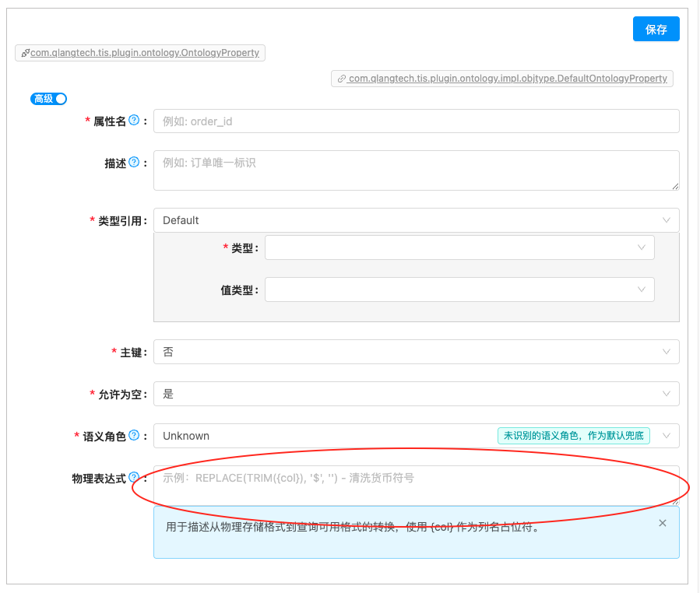Click help icon next to 物理表达式
The image size is (700, 593).
(x=134, y=477)
